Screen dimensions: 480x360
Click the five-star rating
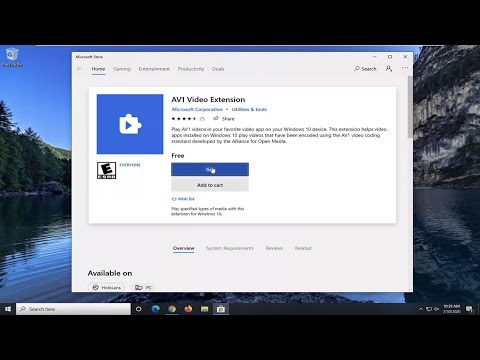coord(184,119)
